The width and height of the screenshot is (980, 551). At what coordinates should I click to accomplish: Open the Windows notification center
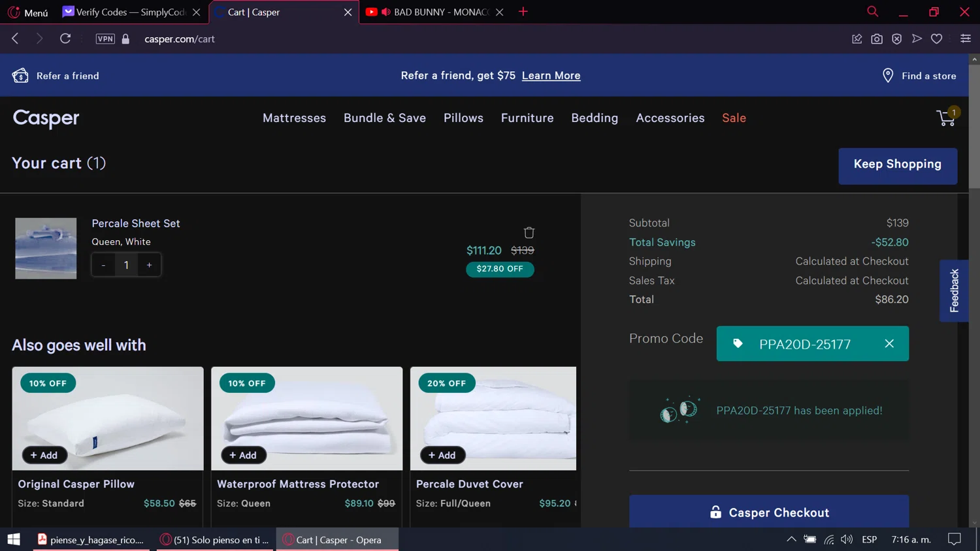click(x=955, y=539)
